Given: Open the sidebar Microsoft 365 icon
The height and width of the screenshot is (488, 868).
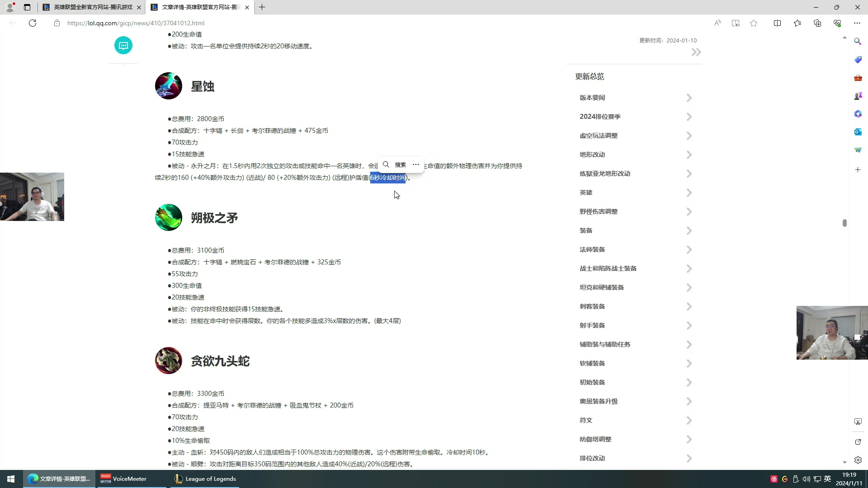Looking at the screenshot, I should click(x=858, y=114).
